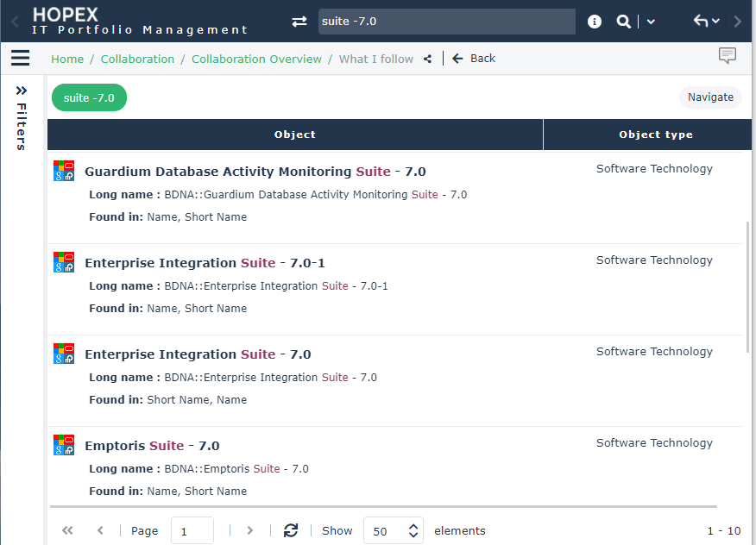Image resolution: width=756 pixels, height=545 pixels.
Task: Open search options dropdown arrow
Action: pos(651,22)
